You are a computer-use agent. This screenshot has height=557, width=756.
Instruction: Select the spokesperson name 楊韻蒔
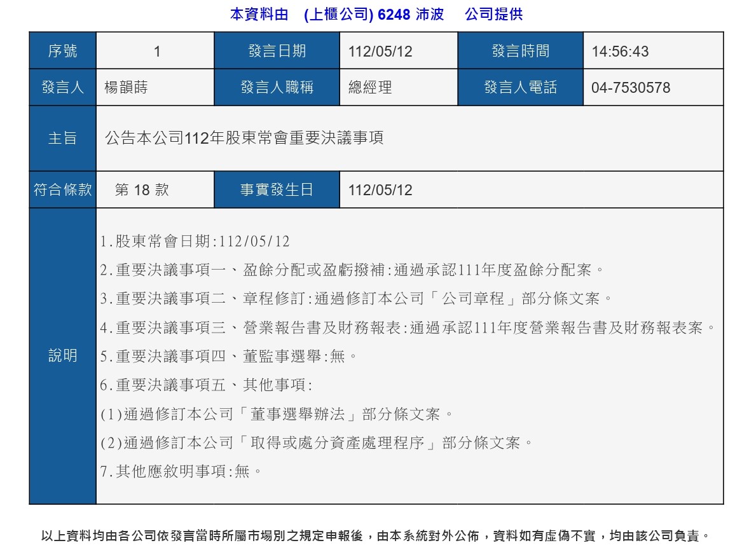[x=126, y=87]
